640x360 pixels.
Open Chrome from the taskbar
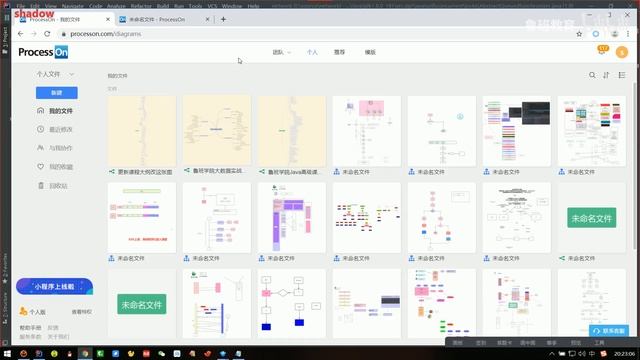(85, 353)
